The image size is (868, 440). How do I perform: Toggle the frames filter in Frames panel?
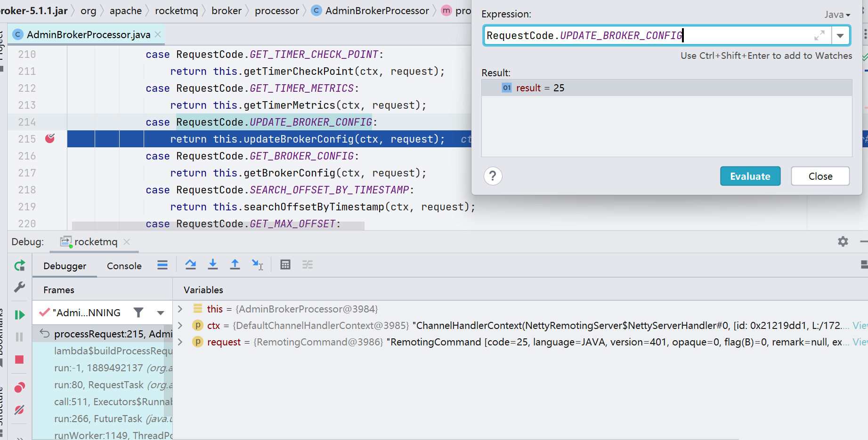(x=138, y=312)
